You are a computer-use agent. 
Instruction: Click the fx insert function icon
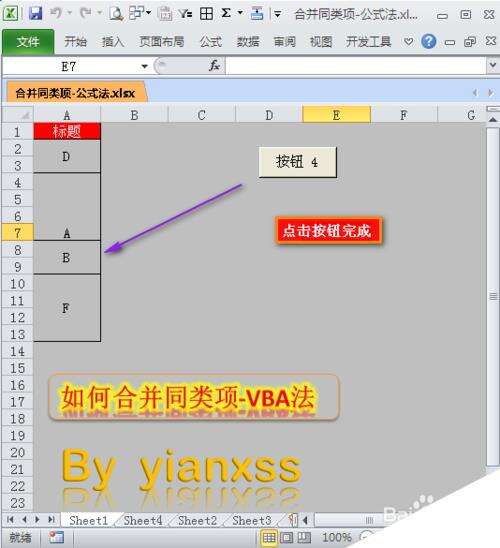click(x=214, y=65)
